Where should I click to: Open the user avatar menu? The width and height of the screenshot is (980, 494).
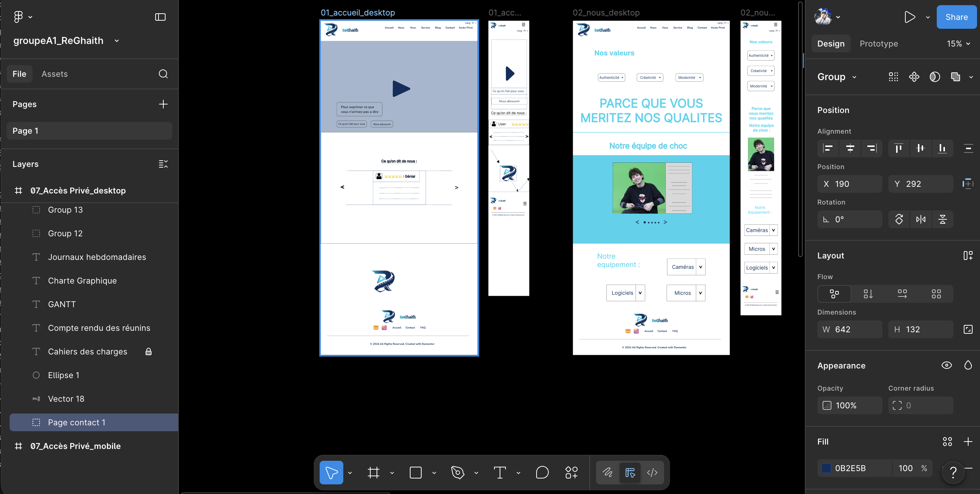point(824,17)
